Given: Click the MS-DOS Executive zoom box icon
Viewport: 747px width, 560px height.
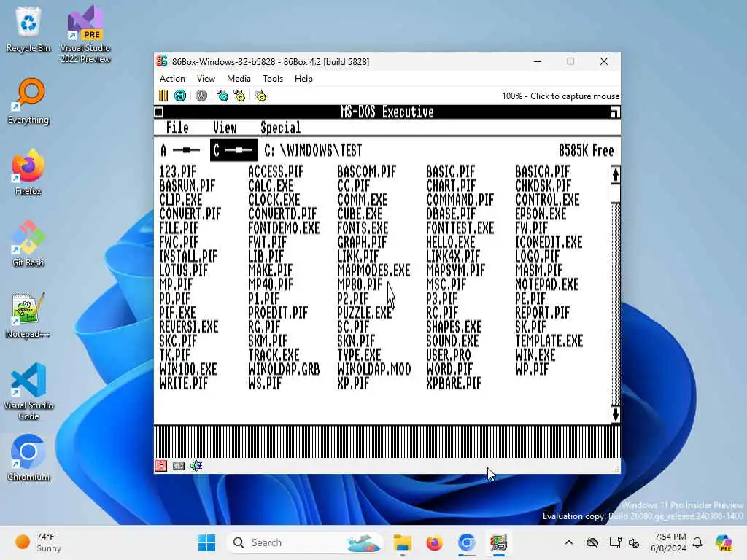Looking at the screenshot, I should tap(615, 112).
